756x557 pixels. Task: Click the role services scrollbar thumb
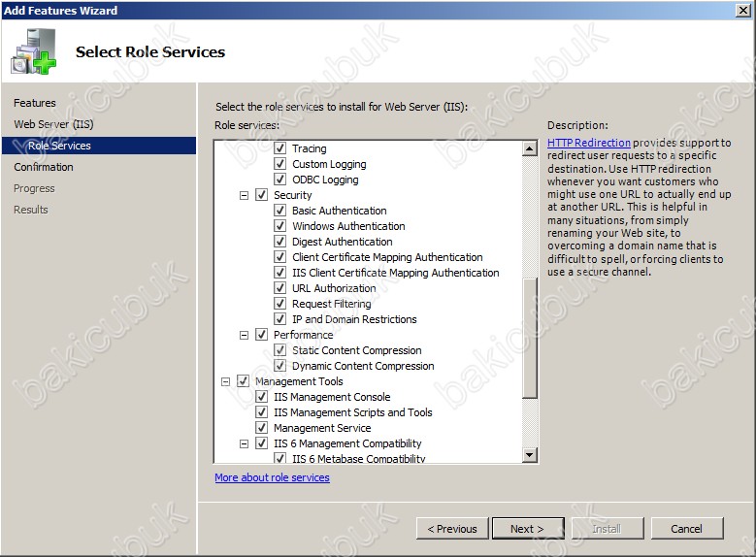[529, 339]
